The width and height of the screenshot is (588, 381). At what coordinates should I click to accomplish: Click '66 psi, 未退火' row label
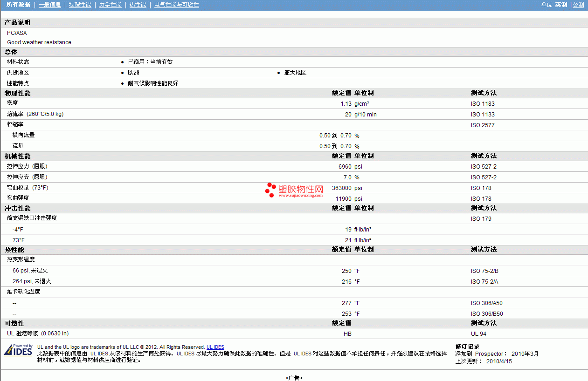(30, 271)
